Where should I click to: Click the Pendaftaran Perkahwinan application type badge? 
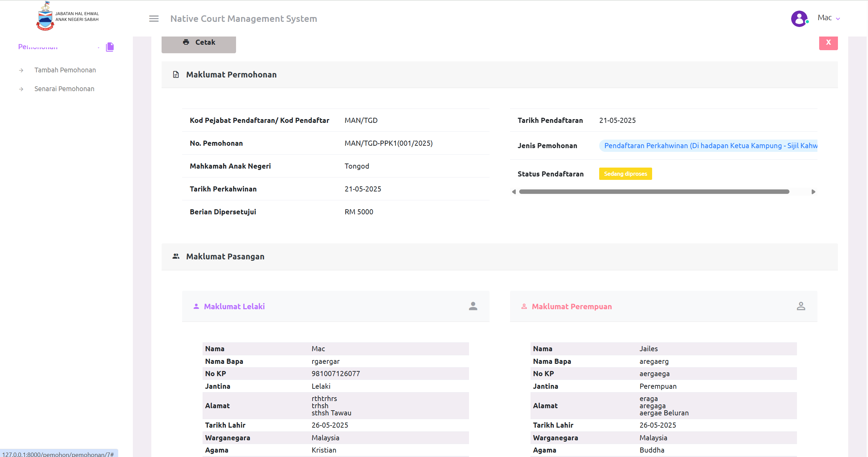pos(709,146)
